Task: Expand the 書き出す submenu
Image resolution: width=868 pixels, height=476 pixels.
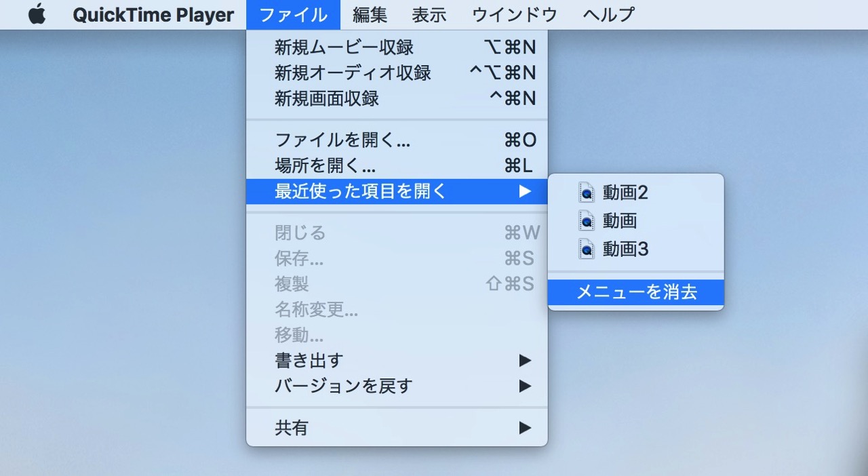Action: pyautogui.click(x=397, y=360)
